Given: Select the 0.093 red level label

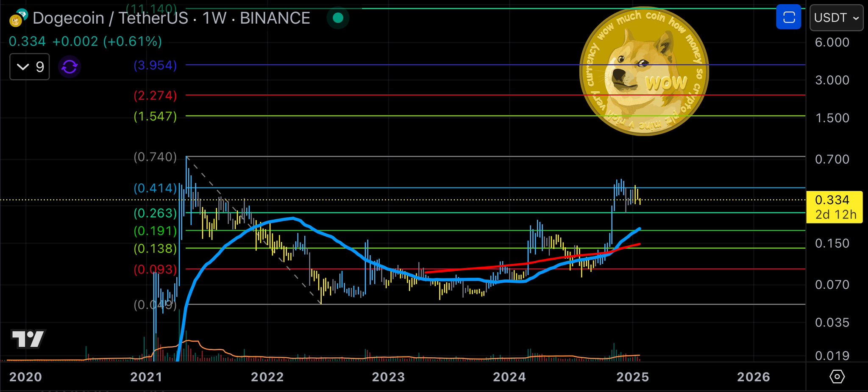Looking at the screenshot, I should pos(155,269).
